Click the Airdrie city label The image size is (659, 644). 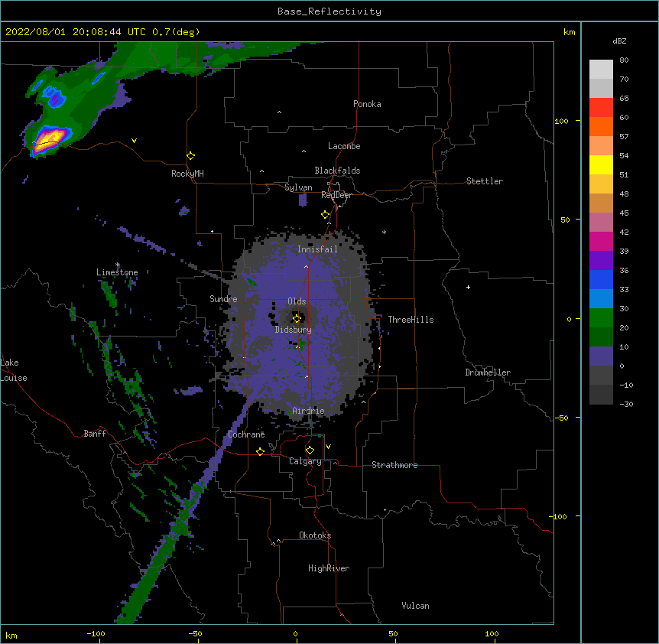click(x=308, y=411)
